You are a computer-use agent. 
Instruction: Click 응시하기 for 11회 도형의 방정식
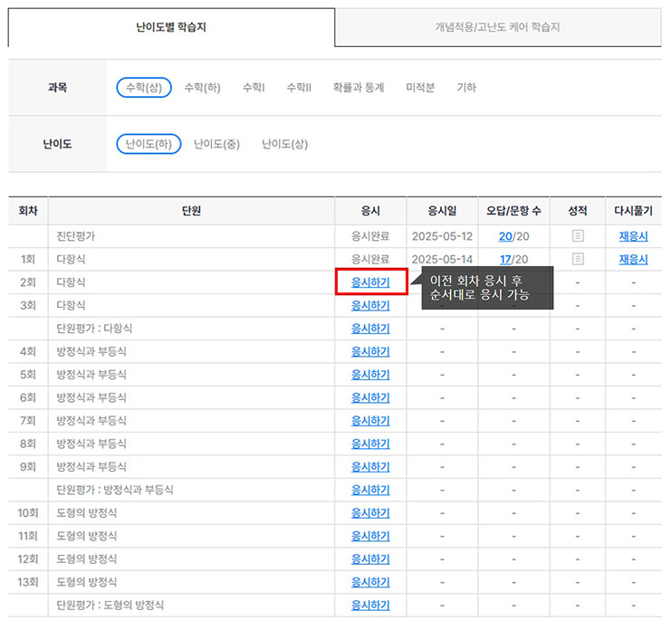pyautogui.click(x=370, y=536)
